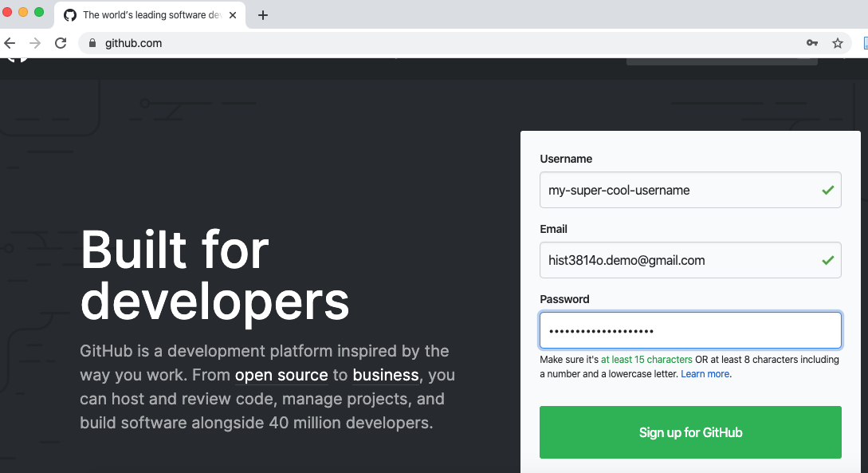This screenshot has width=868, height=473.
Task: Open a new browser tab
Action: (x=263, y=15)
